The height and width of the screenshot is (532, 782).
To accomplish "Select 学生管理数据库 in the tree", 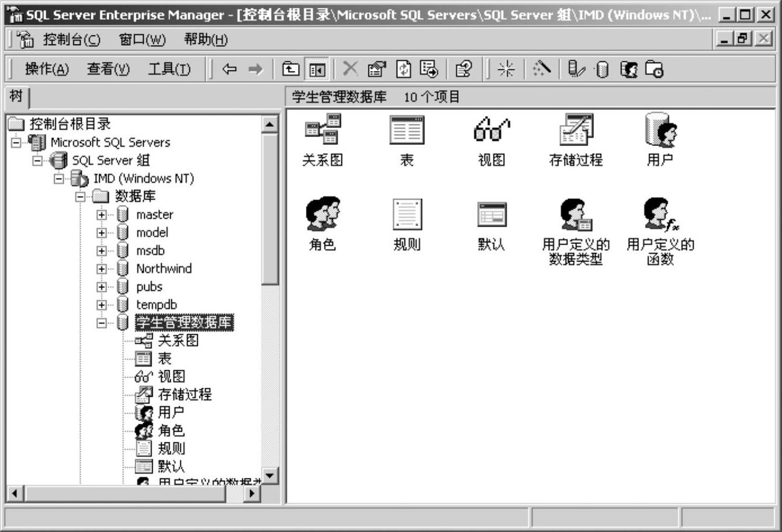I will [184, 323].
